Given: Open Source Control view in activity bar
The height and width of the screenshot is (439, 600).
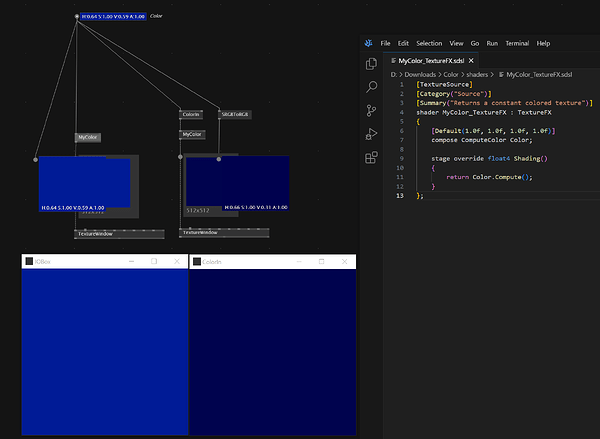Looking at the screenshot, I should (371, 111).
